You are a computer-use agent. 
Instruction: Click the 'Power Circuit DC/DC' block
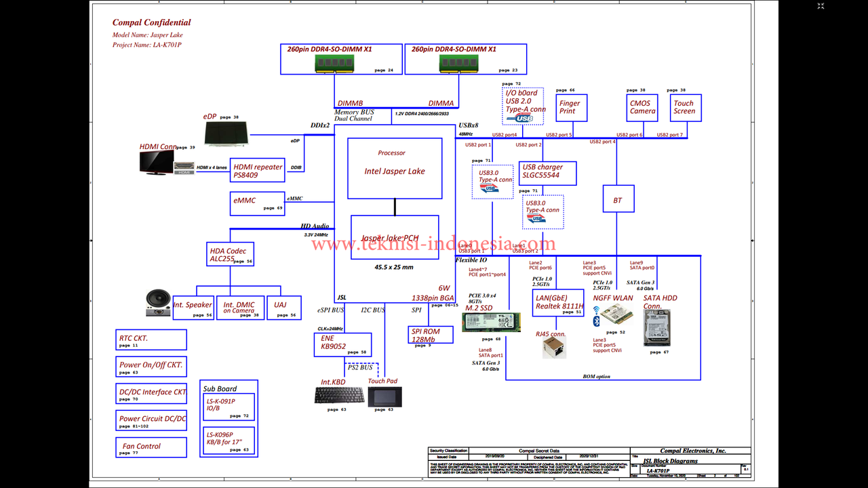[151, 420]
